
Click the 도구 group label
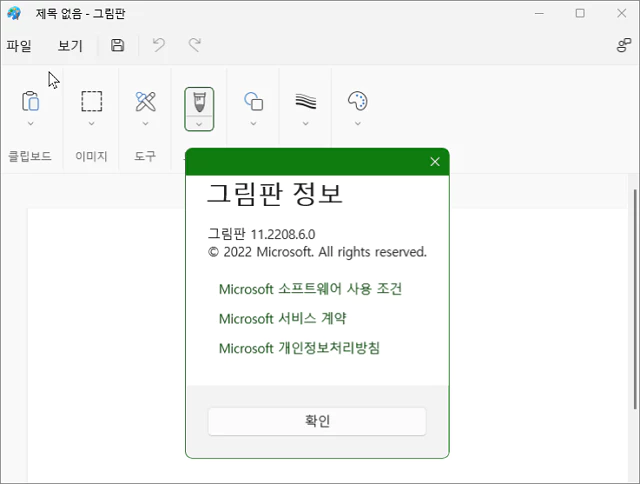[145, 156]
